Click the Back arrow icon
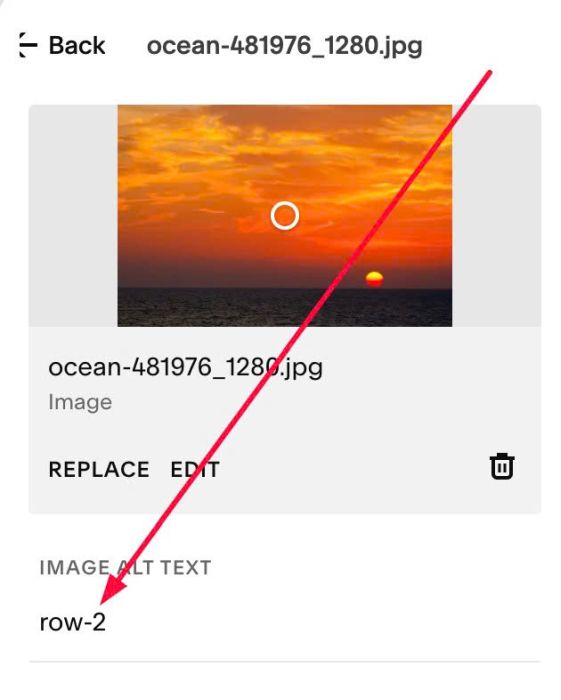The image size is (561, 700). pyautogui.click(x=28, y=45)
